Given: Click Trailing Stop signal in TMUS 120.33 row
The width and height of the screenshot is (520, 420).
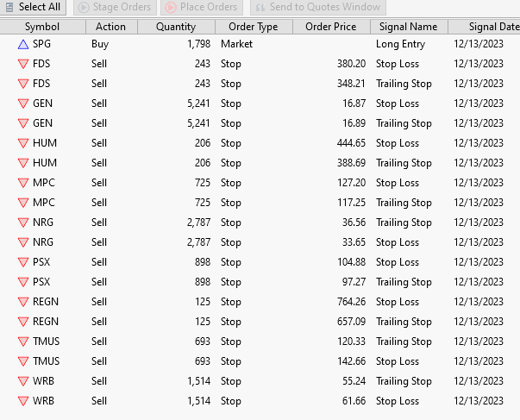Looking at the screenshot, I should click(x=404, y=342).
